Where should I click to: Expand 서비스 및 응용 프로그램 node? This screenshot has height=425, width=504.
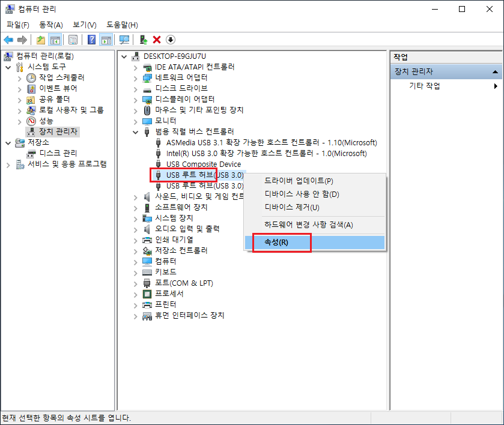(x=8, y=165)
